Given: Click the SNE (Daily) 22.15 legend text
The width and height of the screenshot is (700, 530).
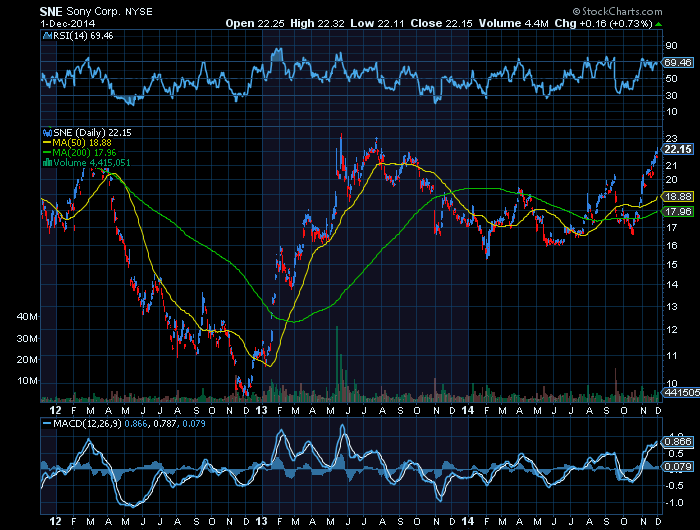Looking at the screenshot, I should (x=92, y=133).
